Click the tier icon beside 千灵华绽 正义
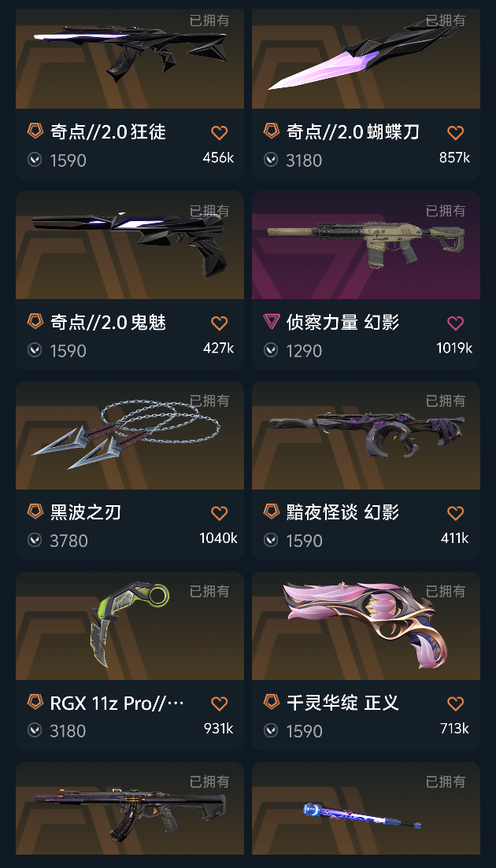The width and height of the screenshot is (496, 868). 272,701
